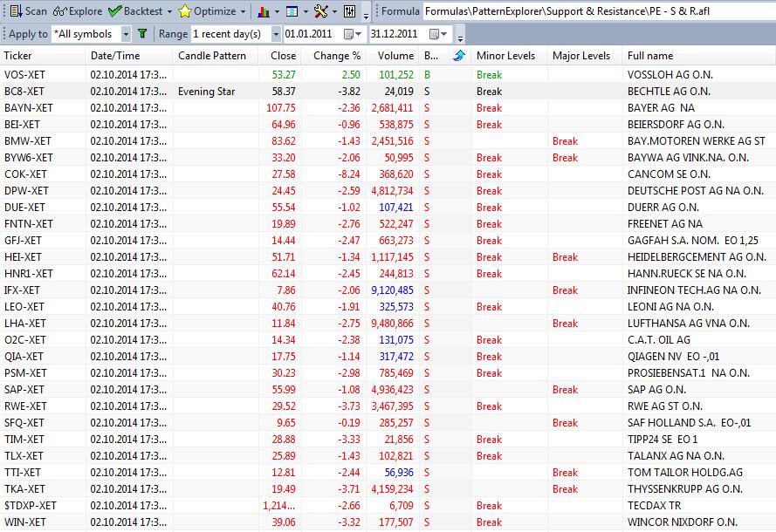Open calendar picker for 31.12.2011 date
The image size is (776, 532).
pos(438,34)
